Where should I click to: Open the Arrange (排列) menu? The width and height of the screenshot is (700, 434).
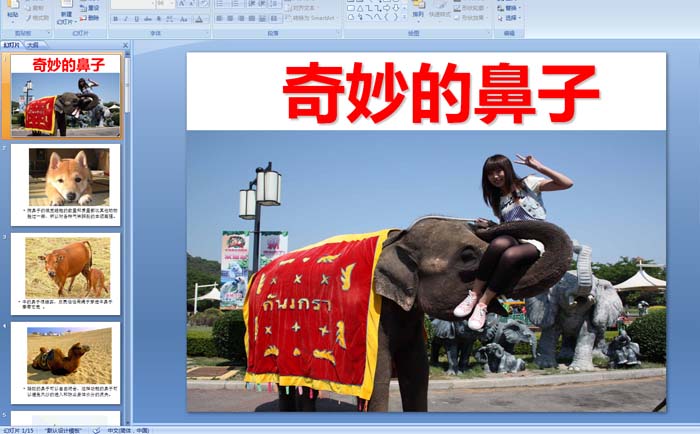pyautogui.click(x=418, y=12)
